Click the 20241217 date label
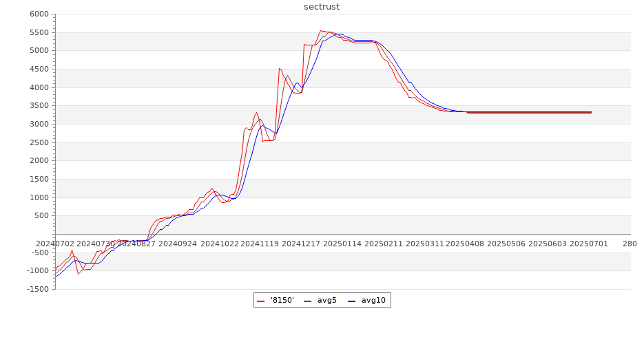The height and width of the screenshot is (344, 644). (x=301, y=244)
